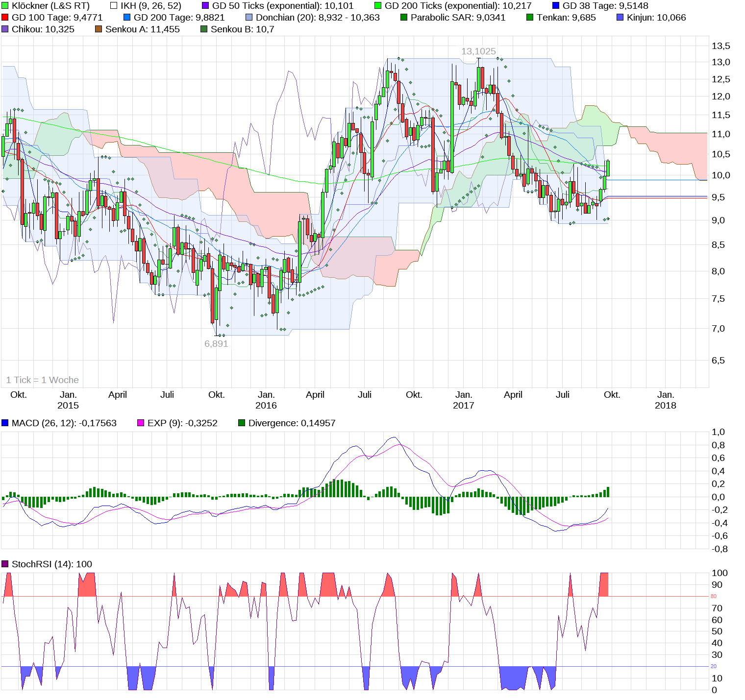
Task: Click the 13,5 price axis value
Action: [721, 46]
